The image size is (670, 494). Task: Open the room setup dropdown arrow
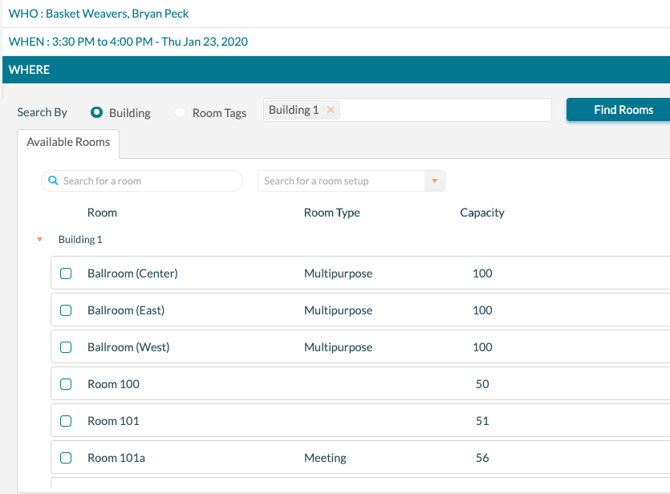(434, 181)
